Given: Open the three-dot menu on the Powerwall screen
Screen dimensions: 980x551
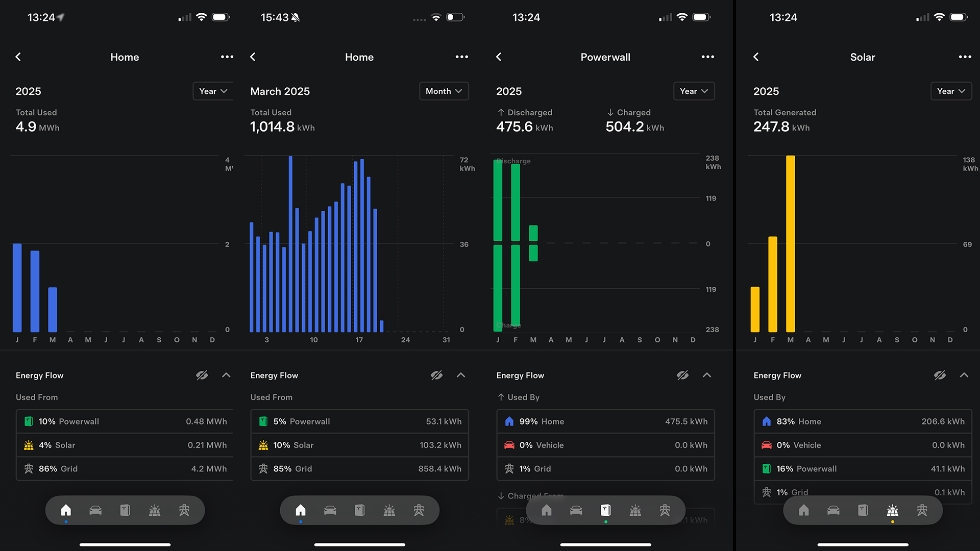Looking at the screenshot, I should pyautogui.click(x=707, y=57).
